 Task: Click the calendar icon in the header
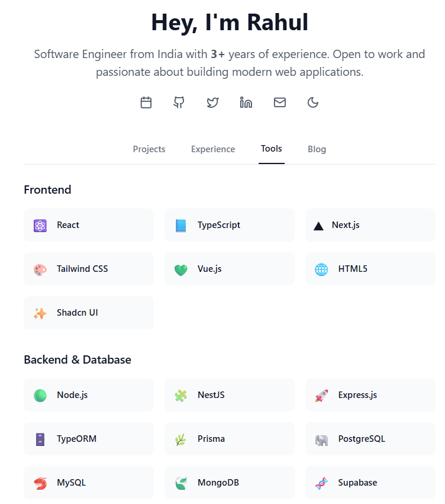(146, 102)
